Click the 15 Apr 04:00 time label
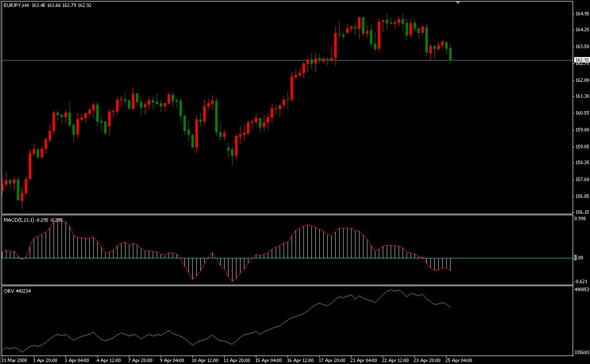Screen dimensions: 590x364 (x=268, y=360)
